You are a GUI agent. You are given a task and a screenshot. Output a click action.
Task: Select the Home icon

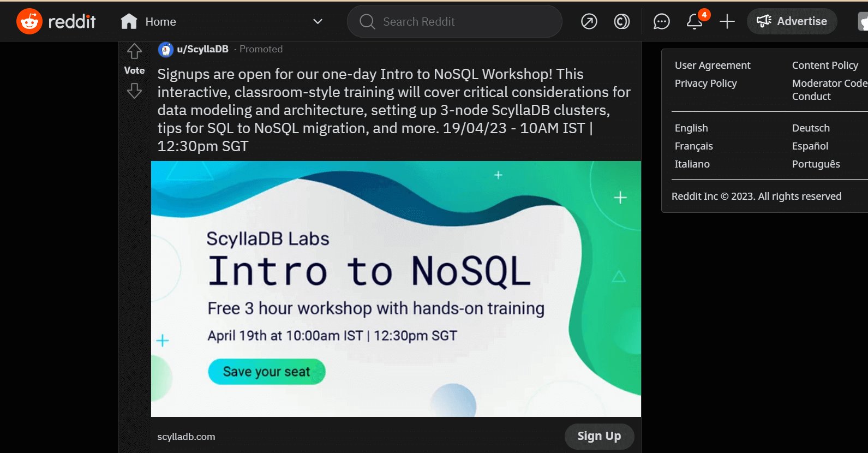(129, 21)
